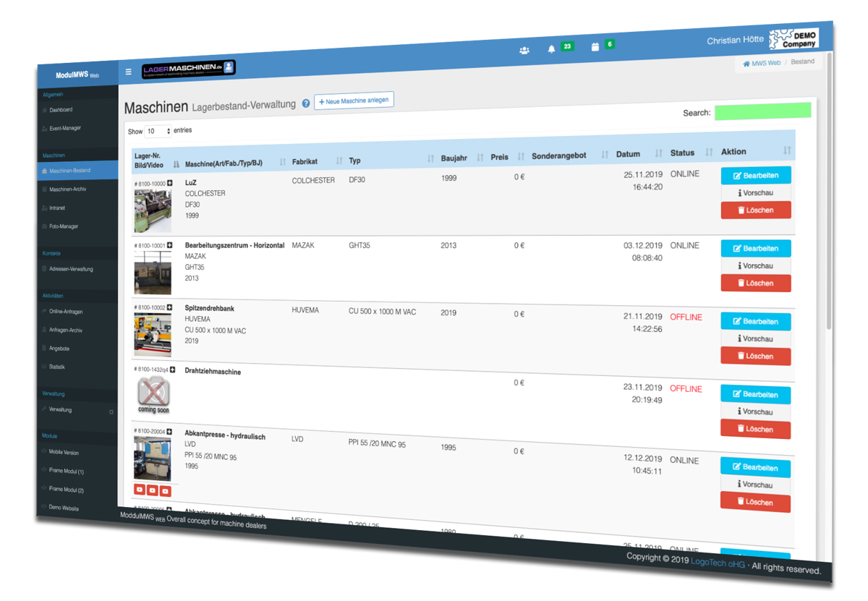Screen dimensions: 868x601
Task: Click Neue Maschine anlegen button
Action: coord(354,101)
